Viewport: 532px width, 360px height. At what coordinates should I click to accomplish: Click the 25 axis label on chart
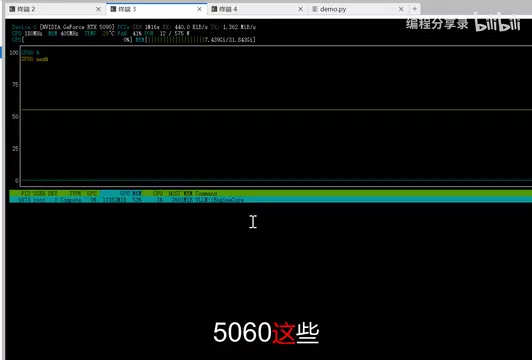tap(15, 149)
